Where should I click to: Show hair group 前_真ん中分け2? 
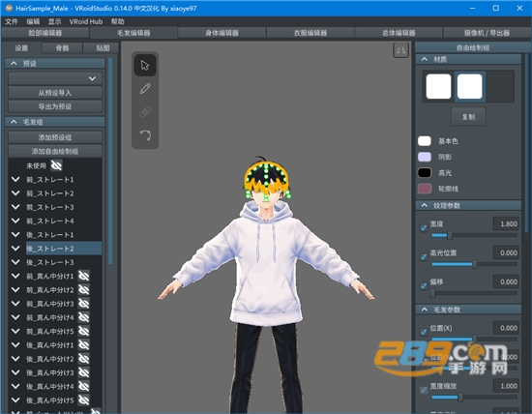point(84,290)
